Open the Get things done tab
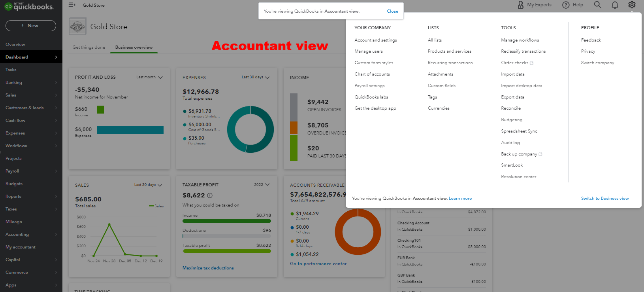This screenshot has width=644, height=292. pos(89,47)
